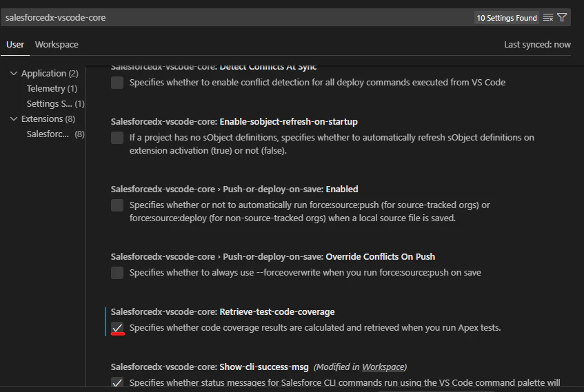This screenshot has width=584, height=392.
Task: Enable Enable-sobject-refresh-on-startup checkbox
Action: click(x=117, y=138)
